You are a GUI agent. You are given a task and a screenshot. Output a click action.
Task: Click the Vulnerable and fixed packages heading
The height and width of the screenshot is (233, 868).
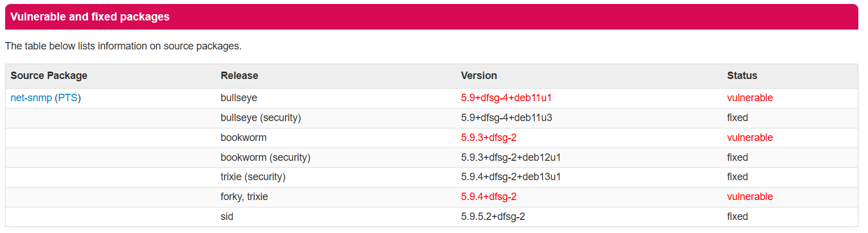pyautogui.click(x=90, y=17)
